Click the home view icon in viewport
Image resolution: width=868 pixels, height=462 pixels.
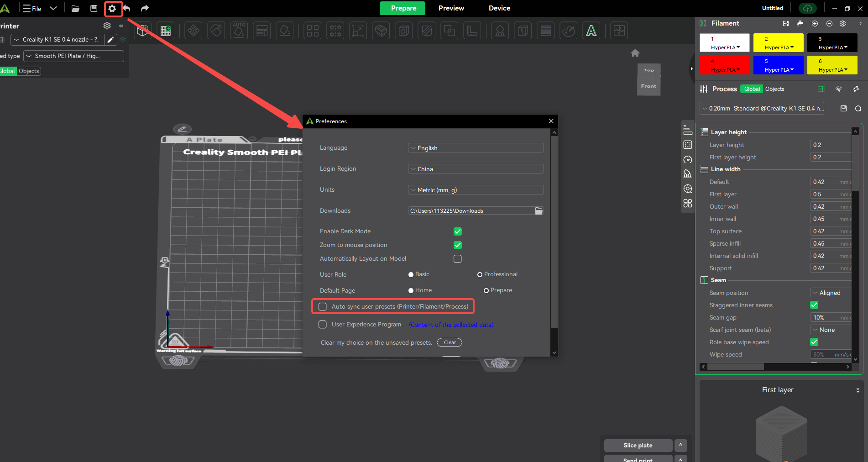point(635,53)
